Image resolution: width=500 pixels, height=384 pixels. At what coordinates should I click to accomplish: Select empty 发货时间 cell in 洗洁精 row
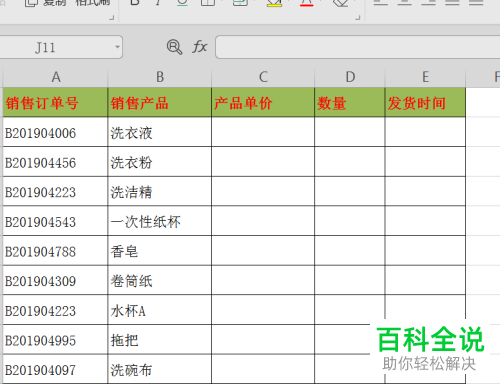tap(425, 191)
